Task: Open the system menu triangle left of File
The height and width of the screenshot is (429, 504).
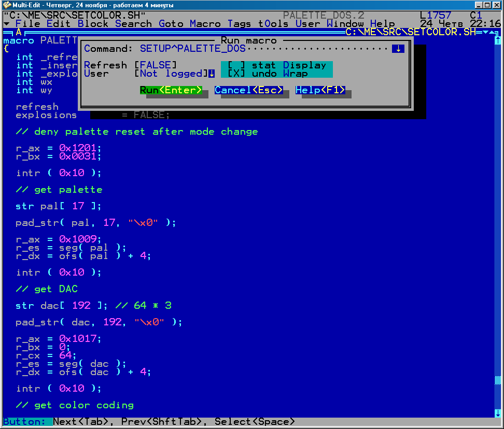Action: (6, 24)
